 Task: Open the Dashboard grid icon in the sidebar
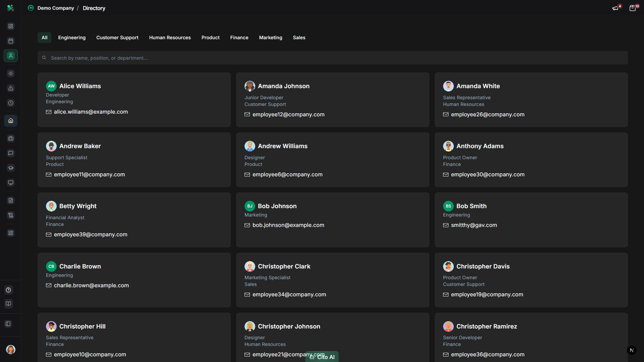point(10,26)
